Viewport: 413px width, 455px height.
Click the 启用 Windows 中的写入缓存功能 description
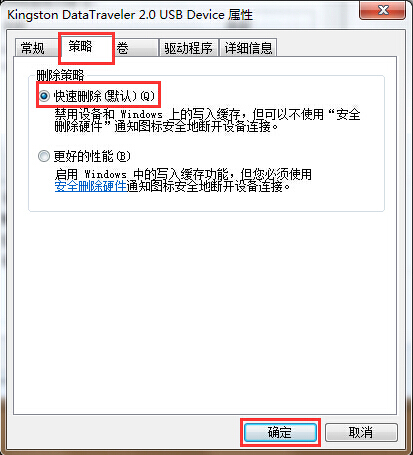183,174
